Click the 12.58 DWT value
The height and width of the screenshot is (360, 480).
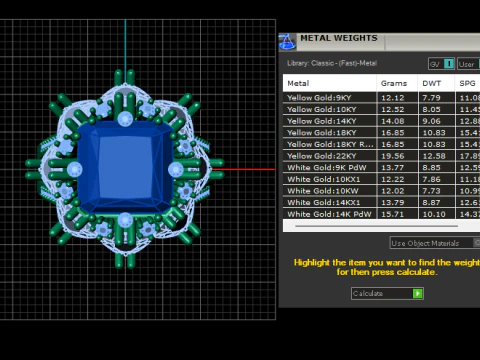pyautogui.click(x=434, y=156)
